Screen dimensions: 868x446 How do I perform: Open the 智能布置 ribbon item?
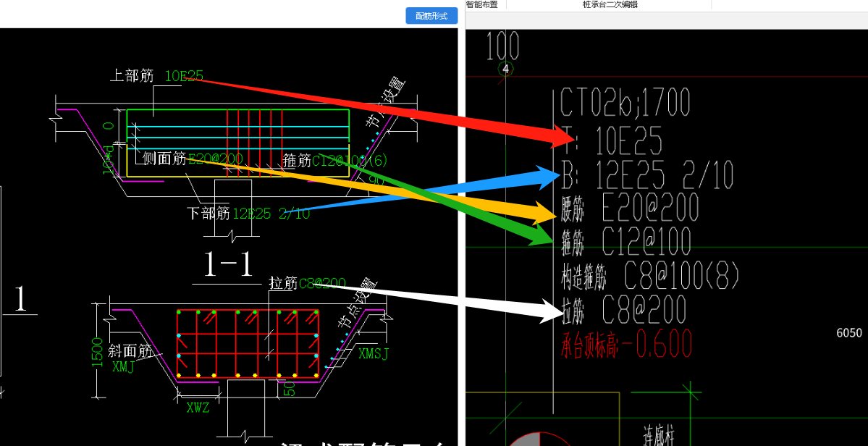pos(481,4)
